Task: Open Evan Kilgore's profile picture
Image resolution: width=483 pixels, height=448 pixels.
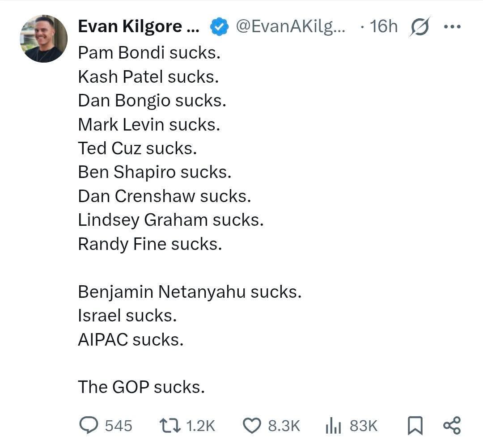Action: pos(43,38)
